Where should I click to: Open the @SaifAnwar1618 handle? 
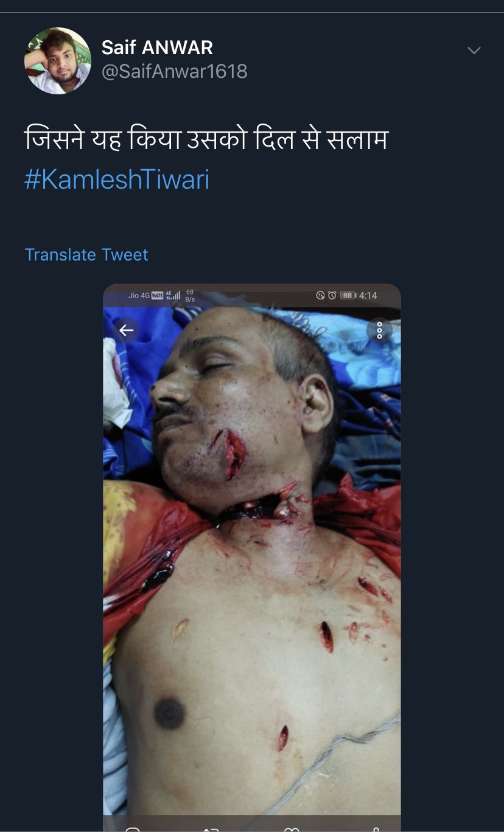coord(174,71)
